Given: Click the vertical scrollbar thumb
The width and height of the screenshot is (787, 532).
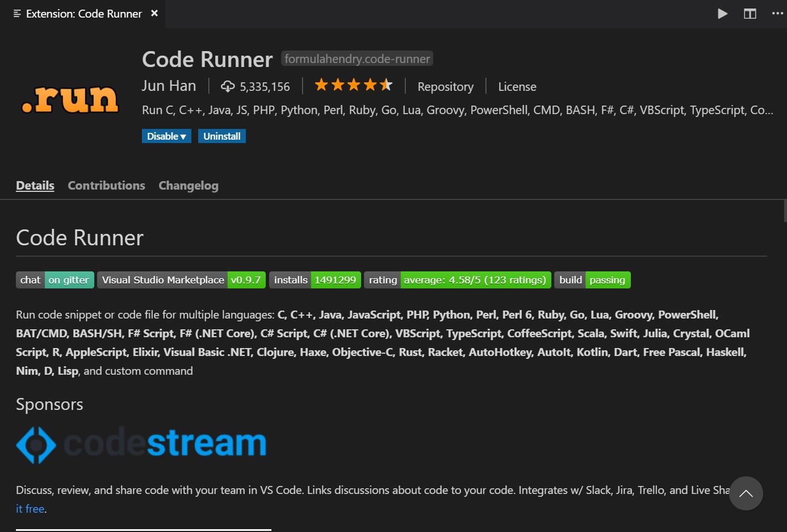Looking at the screenshot, I should point(785,211).
